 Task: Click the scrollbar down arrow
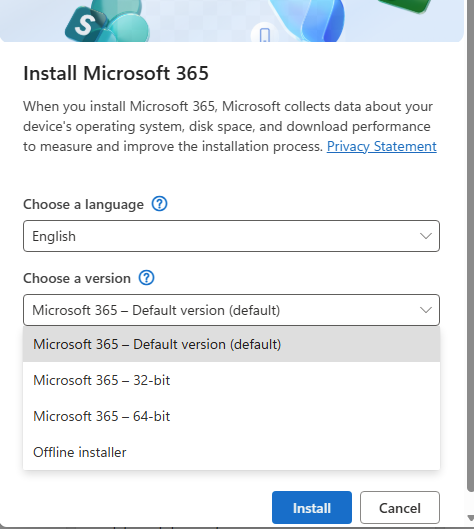coord(470,517)
